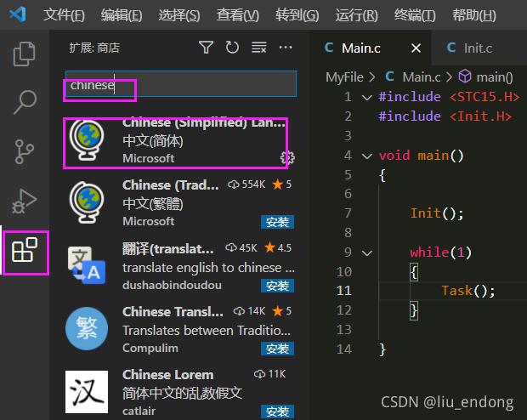Click the 554K download count
The image size is (527, 420).
tap(246, 184)
